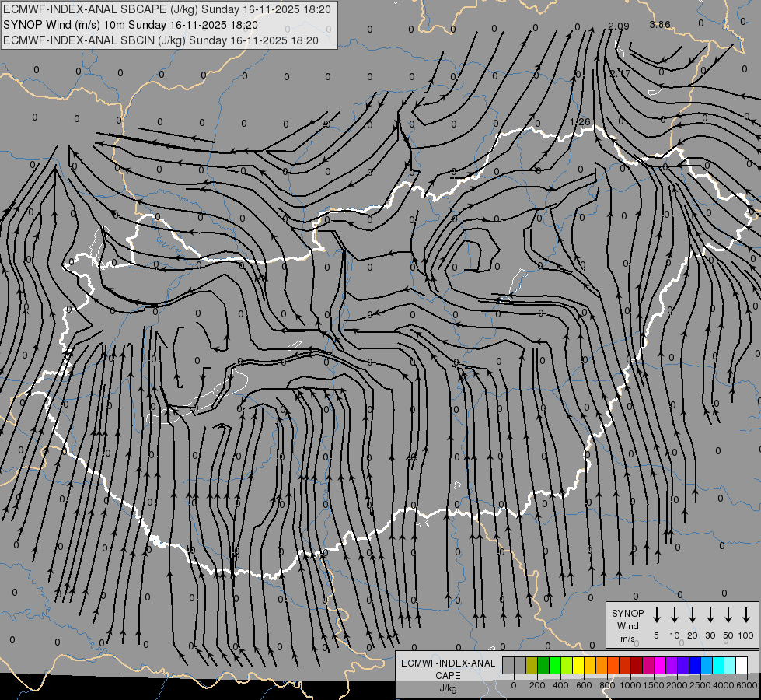
Task: Click the SYNOP Wind 10m title line
Action: (130, 25)
